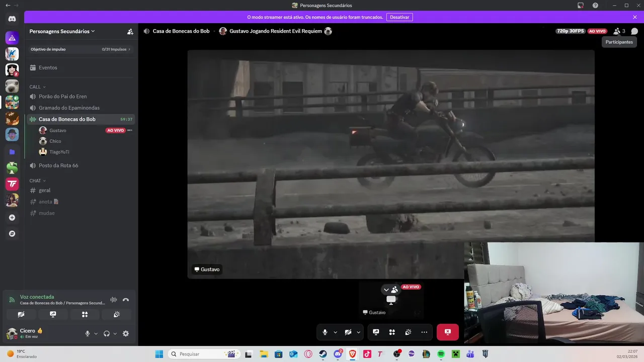Collapse the CHAT category
The image size is (644, 362).
pos(38,180)
